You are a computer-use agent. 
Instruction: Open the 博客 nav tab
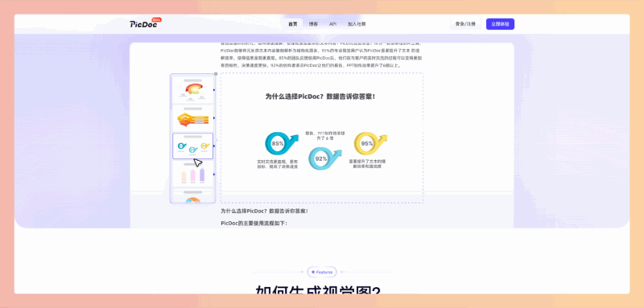tap(313, 24)
